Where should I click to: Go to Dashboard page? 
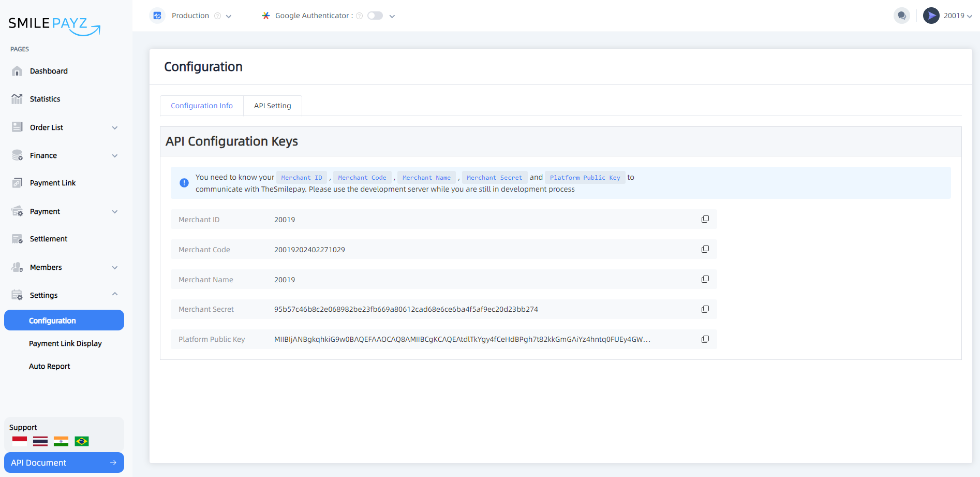click(x=49, y=71)
